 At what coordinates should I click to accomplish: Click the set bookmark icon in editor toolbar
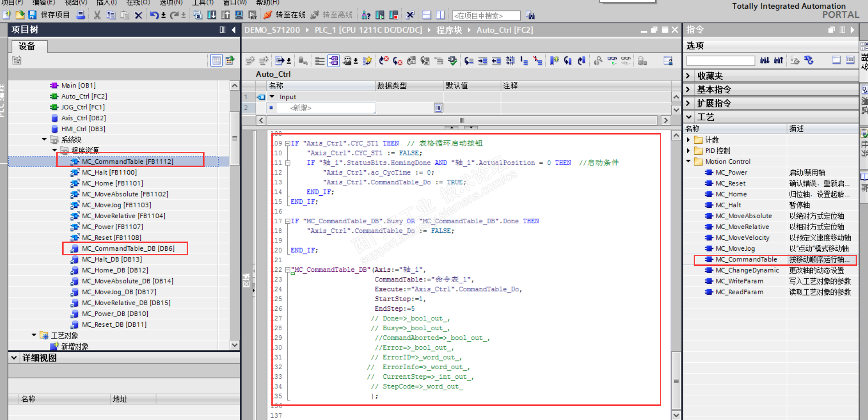tap(554, 60)
